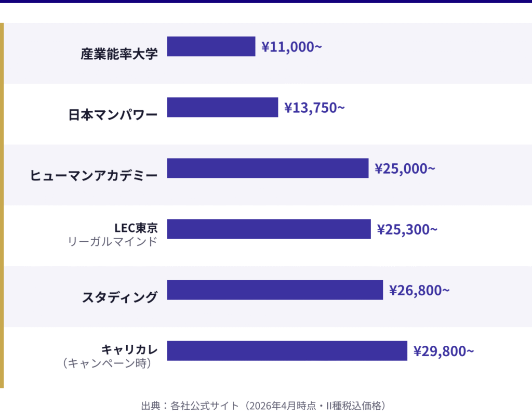Click the ¥11,000~ price value
Screen dimensions: 532x417
coord(291,47)
